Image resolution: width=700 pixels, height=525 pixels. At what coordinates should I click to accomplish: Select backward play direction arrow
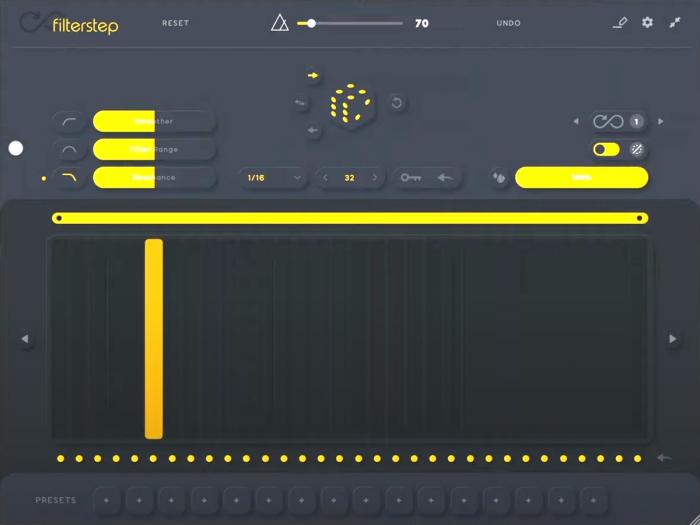pos(313,131)
